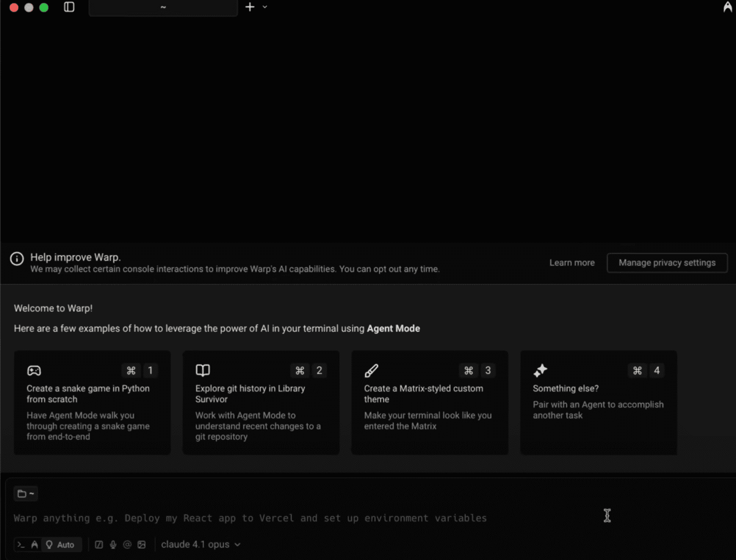Click the sparkles icon on the Something else card
Image resolution: width=736 pixels, height=560 pixels.
click(x=540, y=370)
